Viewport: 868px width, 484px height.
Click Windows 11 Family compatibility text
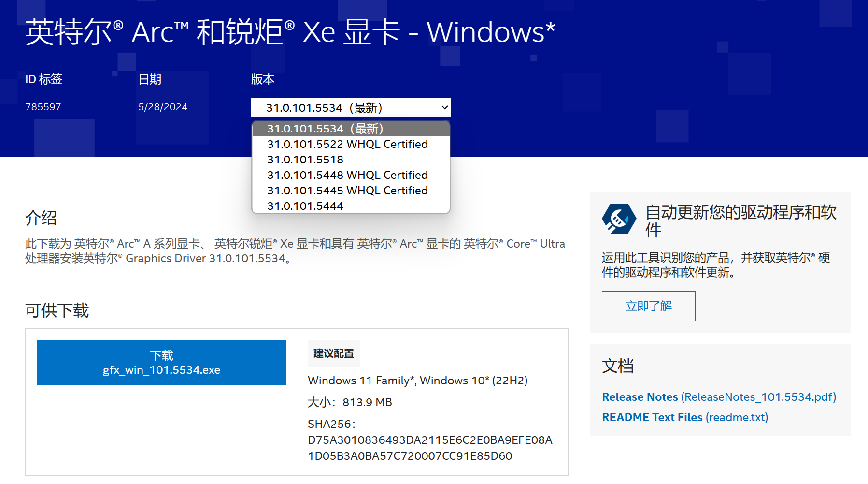click(x=417, y=381)
